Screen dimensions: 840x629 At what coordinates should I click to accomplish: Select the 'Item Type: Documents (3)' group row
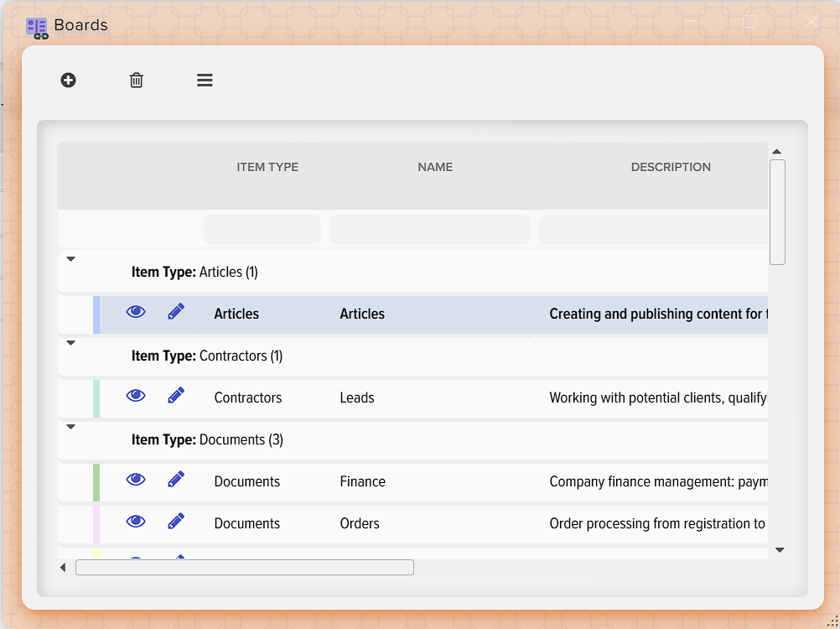pos(413,439)
